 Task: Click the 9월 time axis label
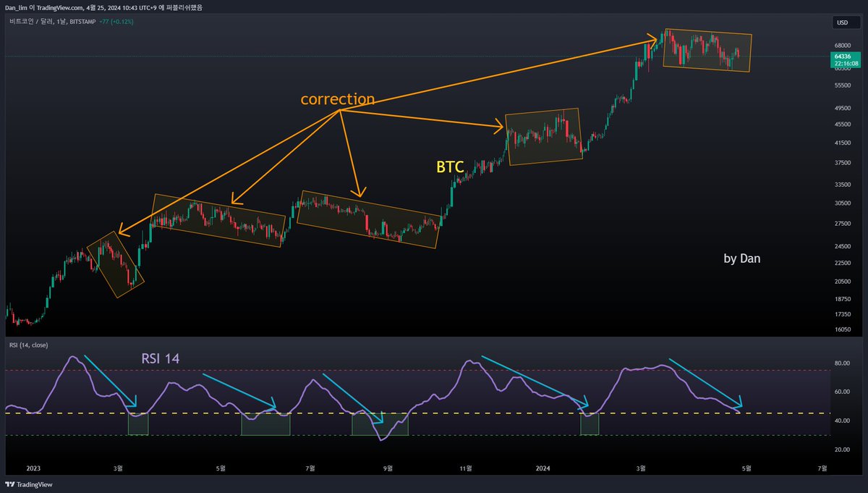[388, 468]
